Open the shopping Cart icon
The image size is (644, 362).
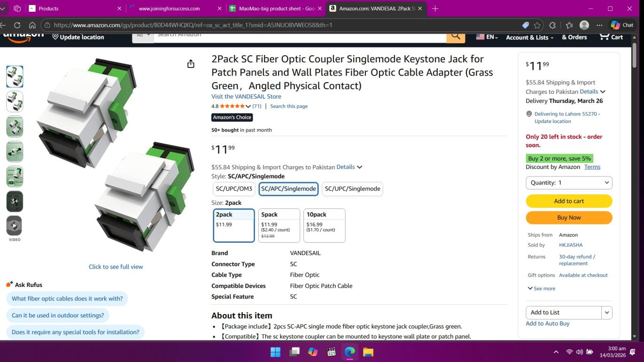611,37
